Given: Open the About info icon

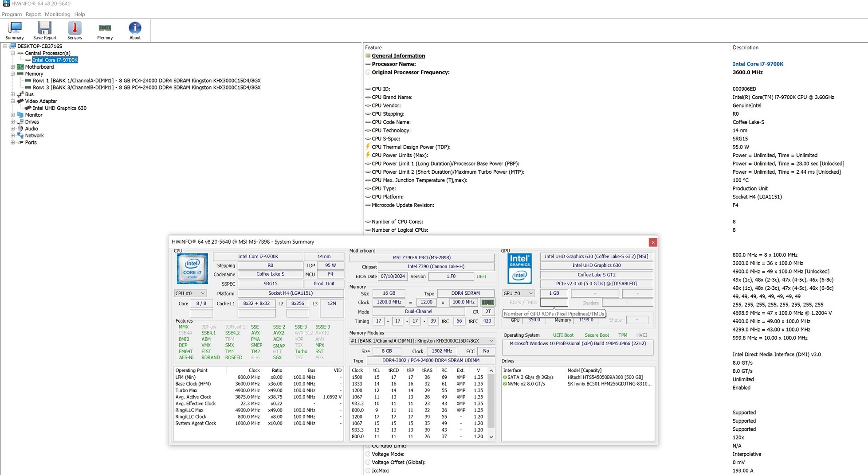Looking at the screenshot, I should [135, 28].
